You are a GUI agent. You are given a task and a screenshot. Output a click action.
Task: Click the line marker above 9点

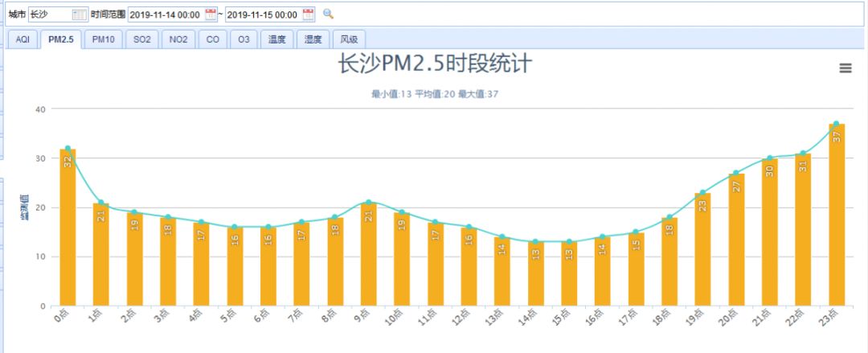point(368,203)
